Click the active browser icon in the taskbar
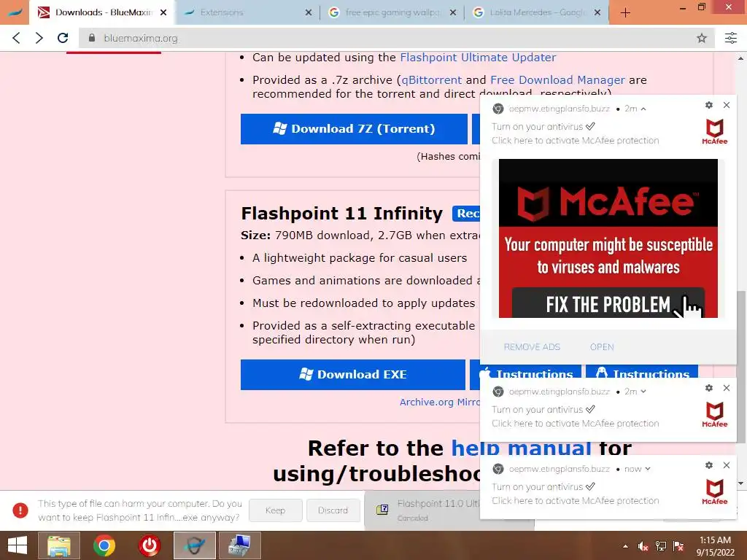 (x=194, y=545)
